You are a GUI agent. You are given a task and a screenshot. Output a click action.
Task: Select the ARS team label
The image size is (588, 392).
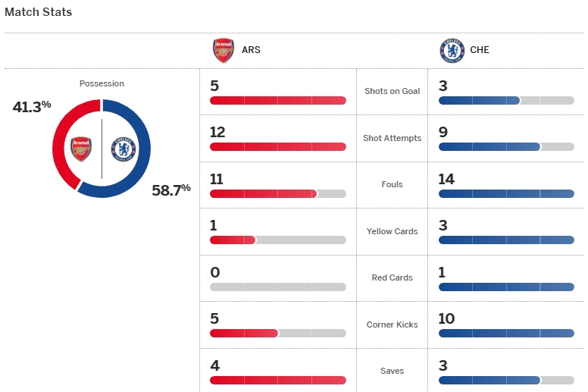point(251,50)
